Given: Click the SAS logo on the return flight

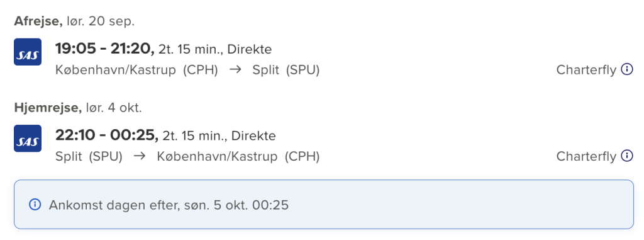Looking at the screenshot, I should tap(28, 139).
